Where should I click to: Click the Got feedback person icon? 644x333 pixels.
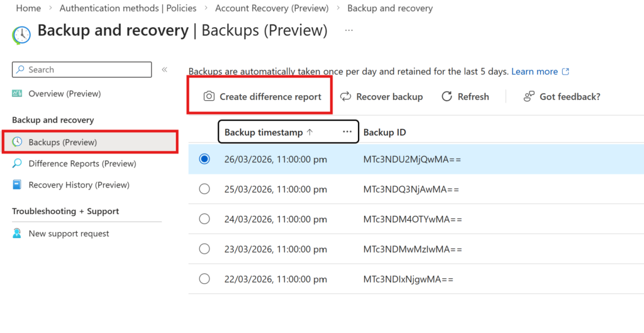coord(529,97)
